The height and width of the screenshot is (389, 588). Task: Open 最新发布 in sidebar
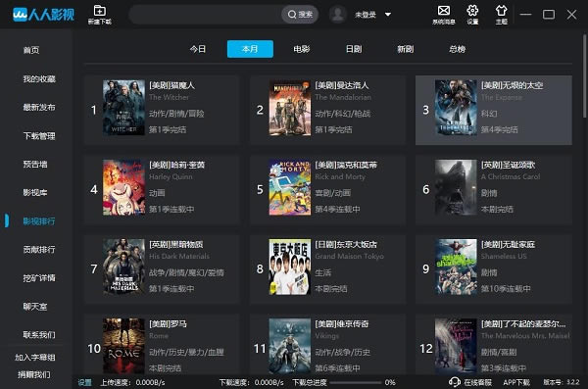coord(39,107)
